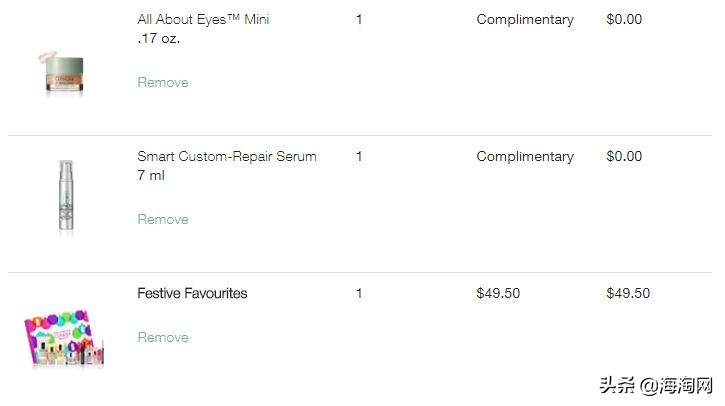This screenshot has width=725, height=406.
Task: Remove All About Eyes Mini from cart
Action: tap(162, 82)
